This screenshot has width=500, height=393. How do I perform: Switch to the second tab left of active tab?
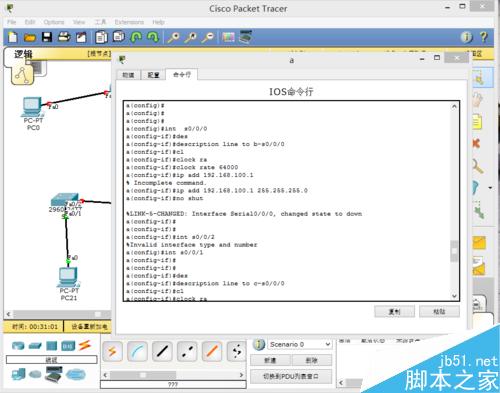pos(153,75)
